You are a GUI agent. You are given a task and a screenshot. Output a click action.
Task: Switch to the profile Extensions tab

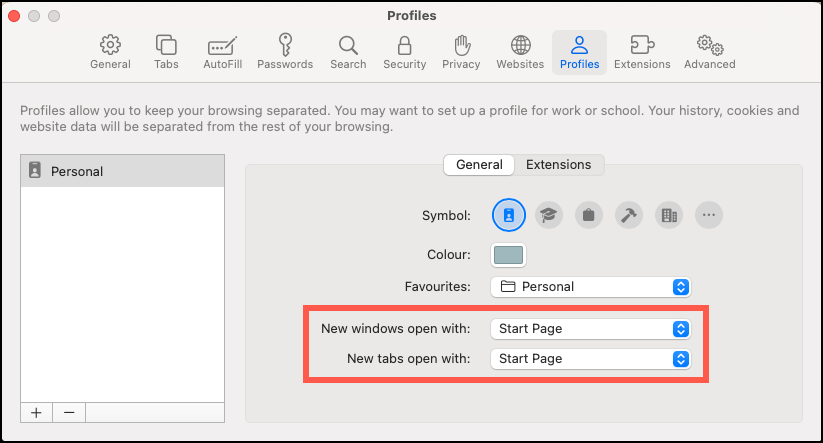(558, 165)
